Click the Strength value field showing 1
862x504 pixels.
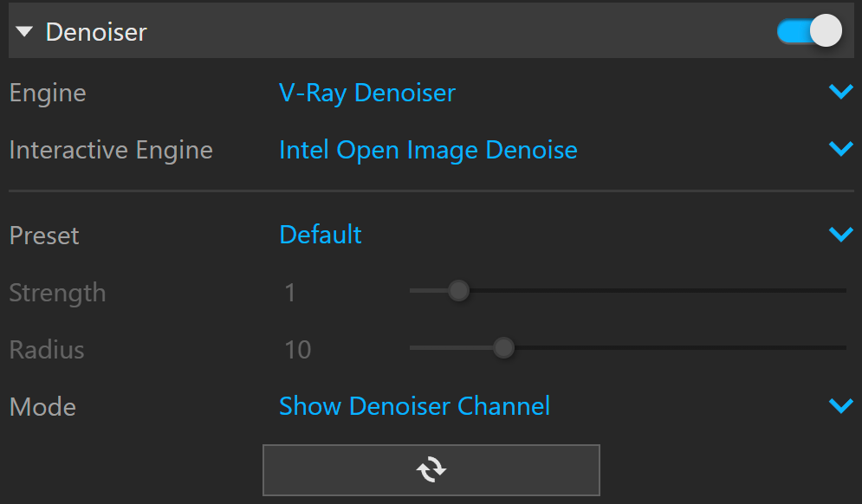pyautogui.click(x=290, y=293)
